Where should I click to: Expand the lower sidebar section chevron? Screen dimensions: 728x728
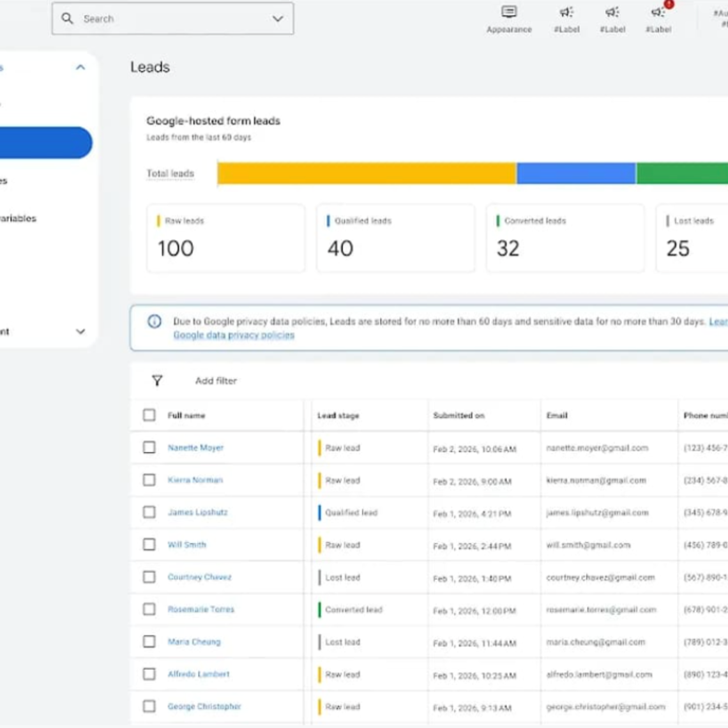[80, 331]
